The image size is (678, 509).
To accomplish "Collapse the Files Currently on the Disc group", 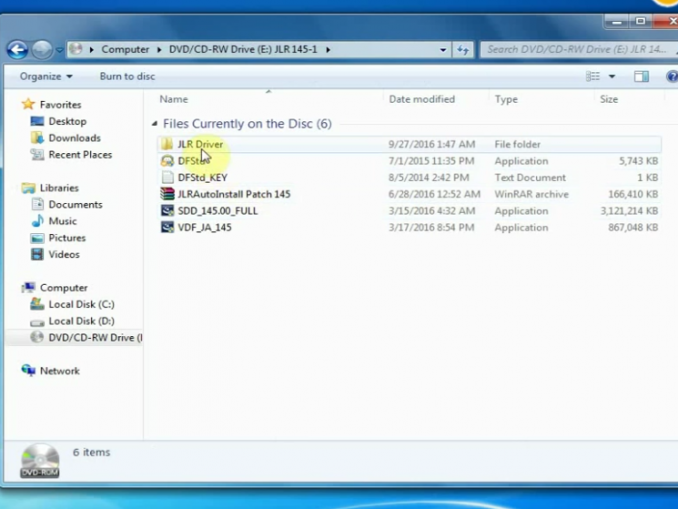I will click(x=154, y=124).
